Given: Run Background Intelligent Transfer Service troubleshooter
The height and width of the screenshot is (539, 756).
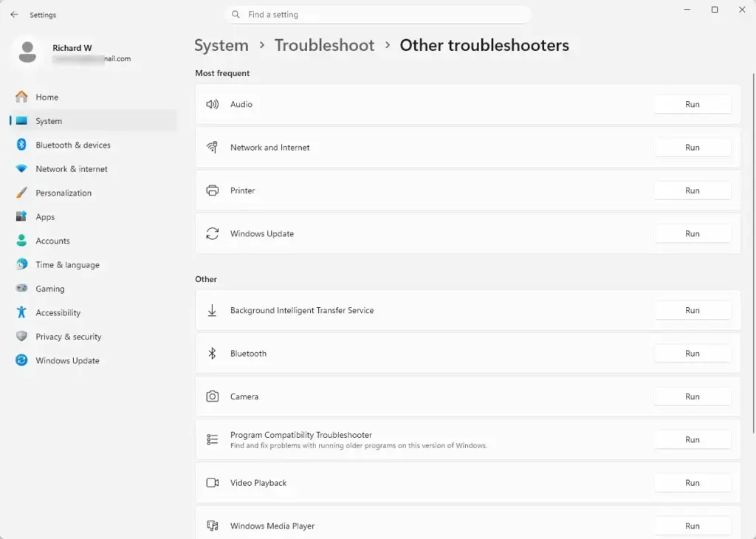Looking at the screenshot, I should coord(693,311).
